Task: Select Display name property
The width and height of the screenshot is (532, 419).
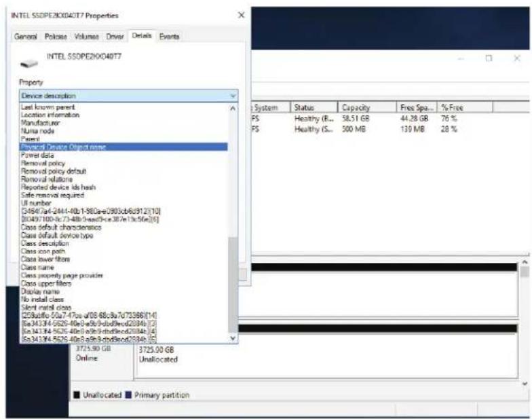Action: pyautogui.click(x=123, y=291)
